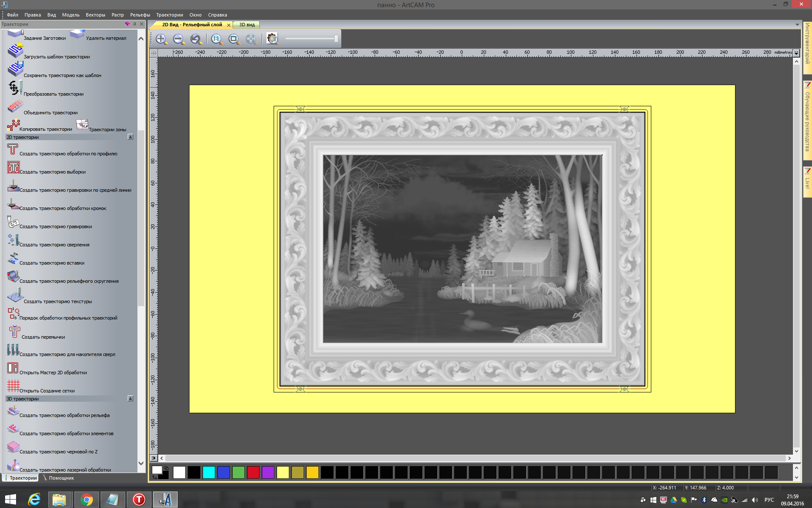Viewport: 812px width, 508px height.
Task: Click the Previous Zoom view icon
Action: tap(195, 39)
